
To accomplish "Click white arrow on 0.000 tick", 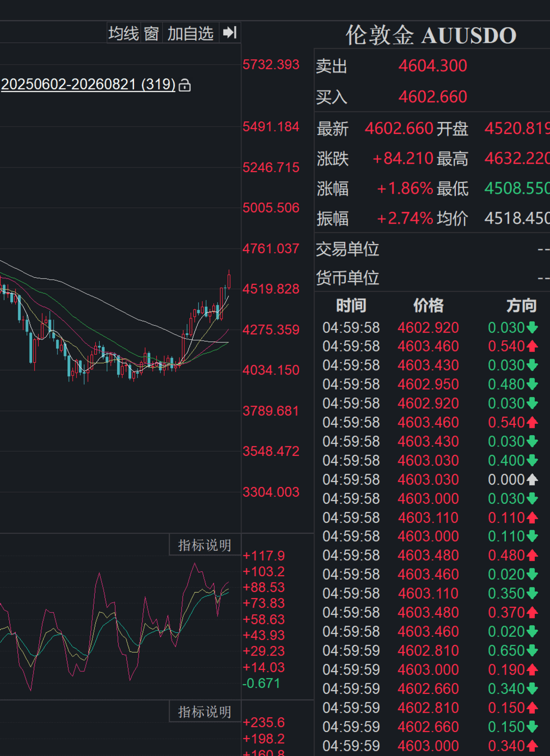I will 532,479.
